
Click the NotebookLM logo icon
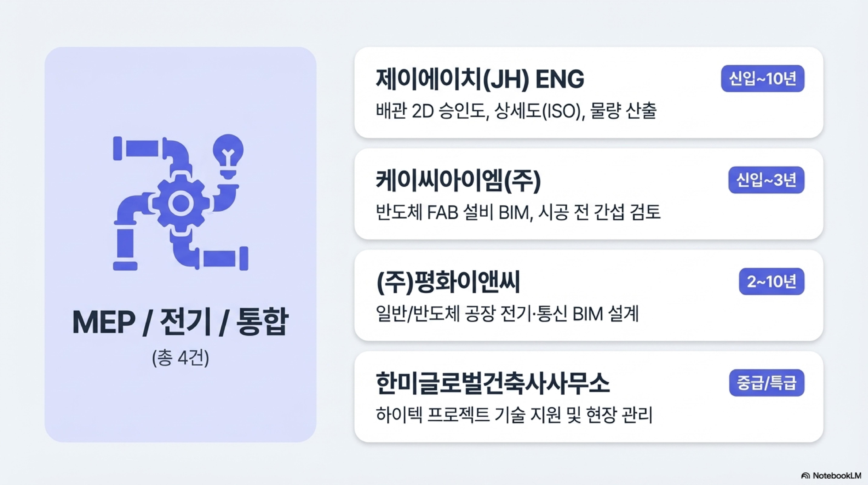tap(805, 476)
